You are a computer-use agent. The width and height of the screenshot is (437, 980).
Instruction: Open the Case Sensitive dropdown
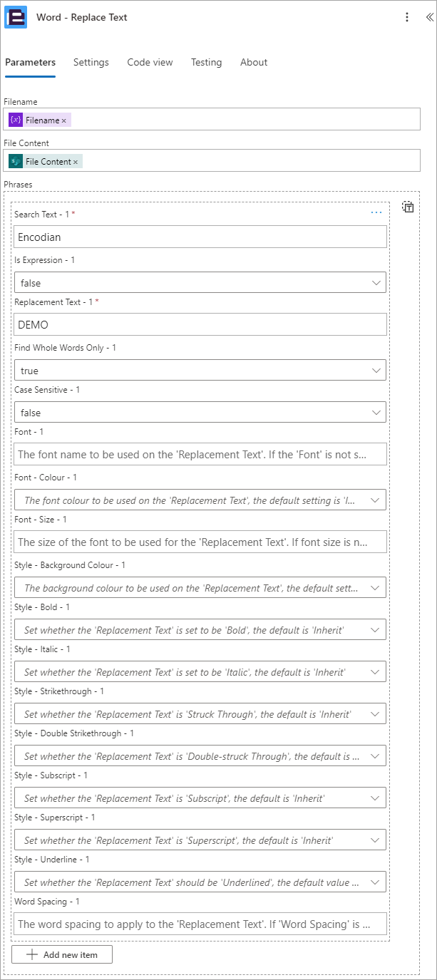click(x=200, y=413)
